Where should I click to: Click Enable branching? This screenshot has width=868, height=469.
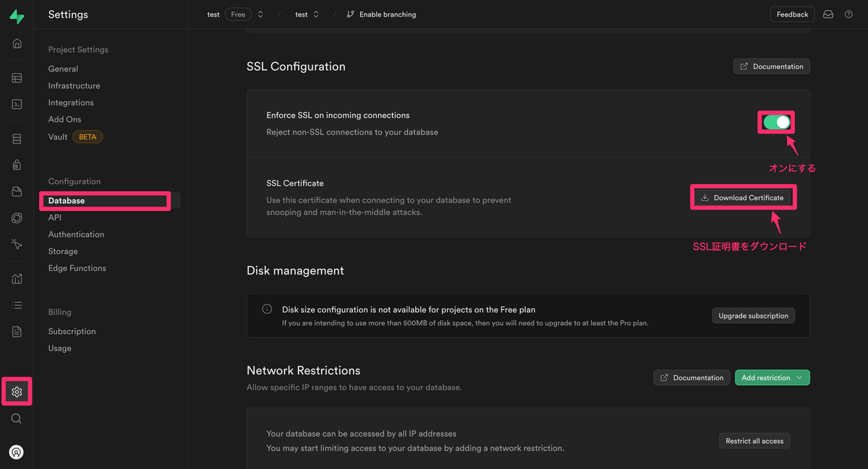[x=381, y=14]
